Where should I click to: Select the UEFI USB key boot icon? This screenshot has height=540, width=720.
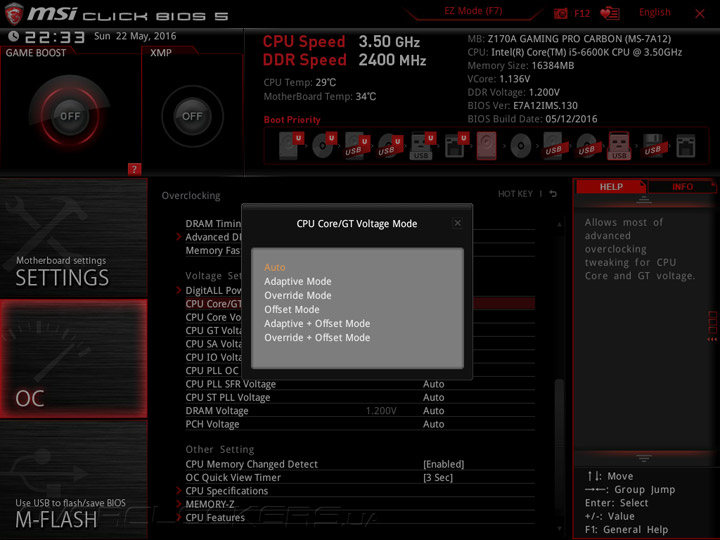pos(422,146)
